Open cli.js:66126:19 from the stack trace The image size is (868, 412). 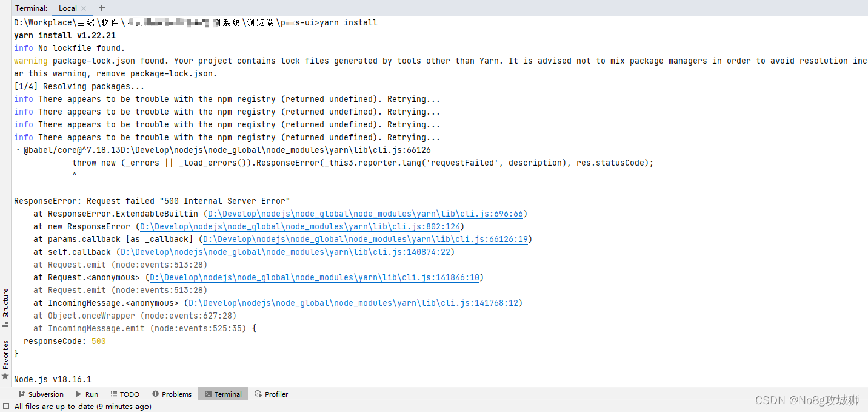(x=367, y=239)
